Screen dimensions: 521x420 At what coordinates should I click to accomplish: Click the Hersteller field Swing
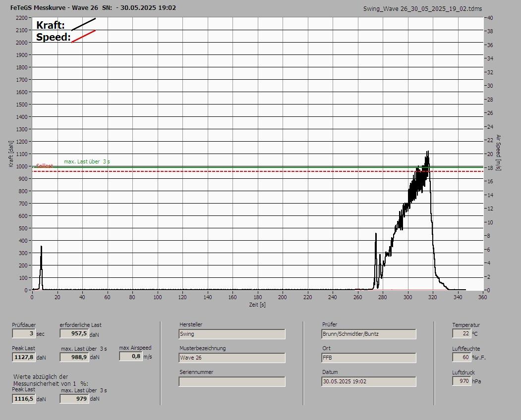point(232,334)
